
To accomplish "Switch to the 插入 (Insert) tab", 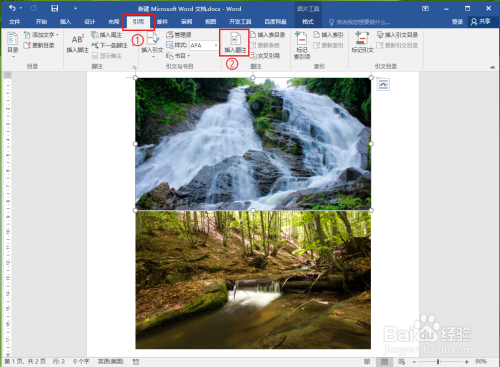I will [x=65, y=22].
